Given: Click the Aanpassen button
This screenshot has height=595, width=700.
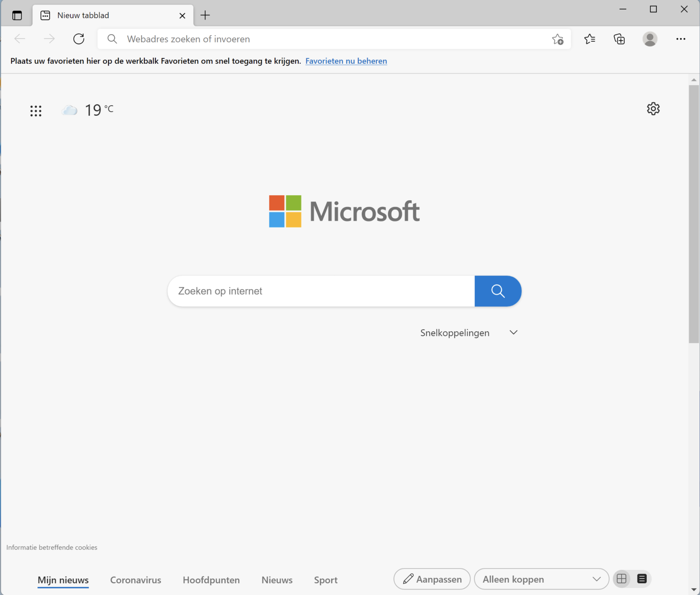Looking at the screenshot, I should tap(432, 579).
